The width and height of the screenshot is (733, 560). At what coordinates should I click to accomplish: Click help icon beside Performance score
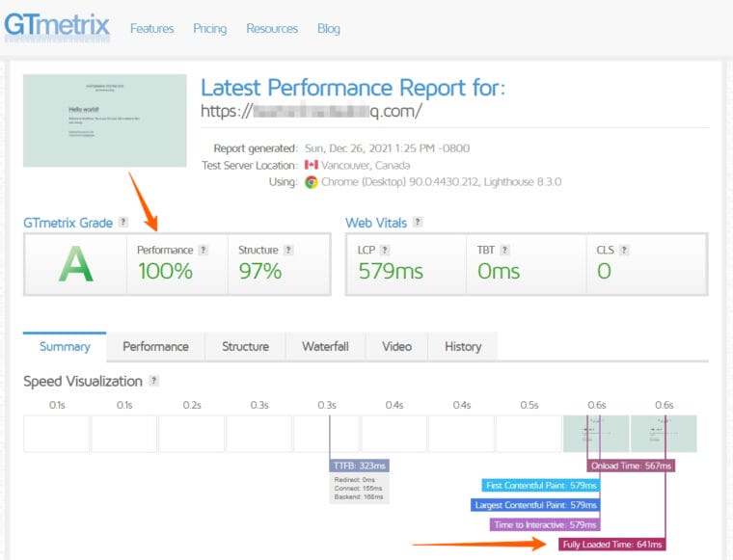coord(204,250)
